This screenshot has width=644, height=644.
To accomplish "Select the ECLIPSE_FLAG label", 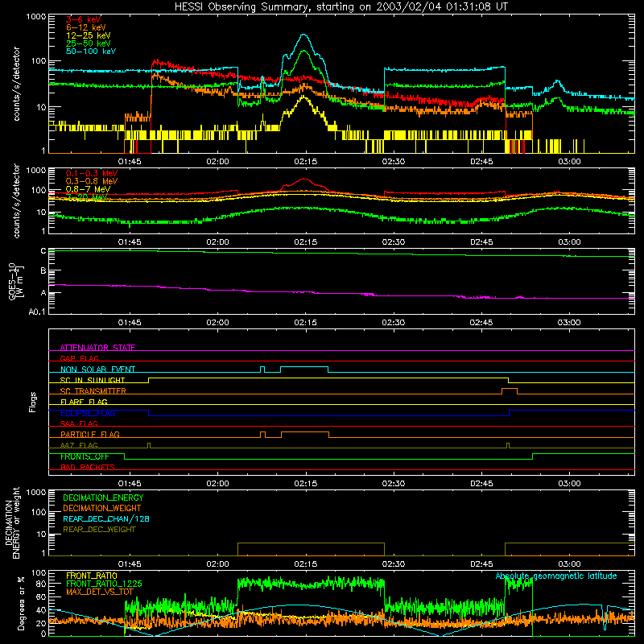I will 88,413.
